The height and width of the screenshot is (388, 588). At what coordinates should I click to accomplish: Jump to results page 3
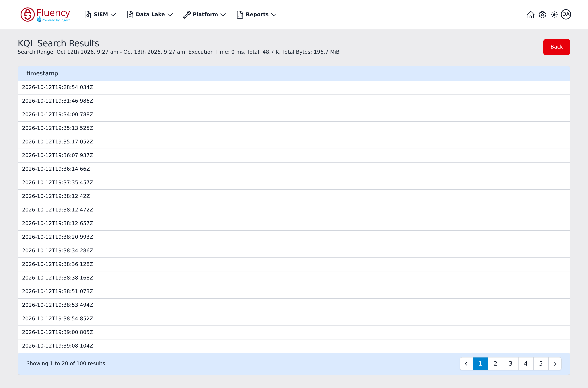511,364
